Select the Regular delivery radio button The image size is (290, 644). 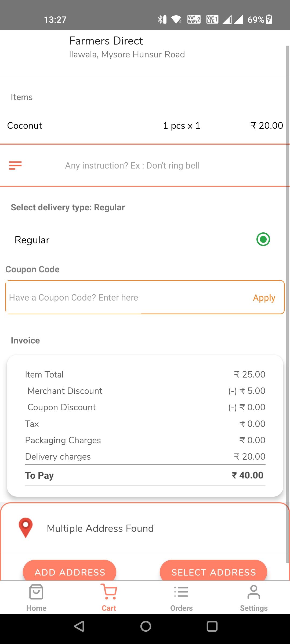coord(263,239)
